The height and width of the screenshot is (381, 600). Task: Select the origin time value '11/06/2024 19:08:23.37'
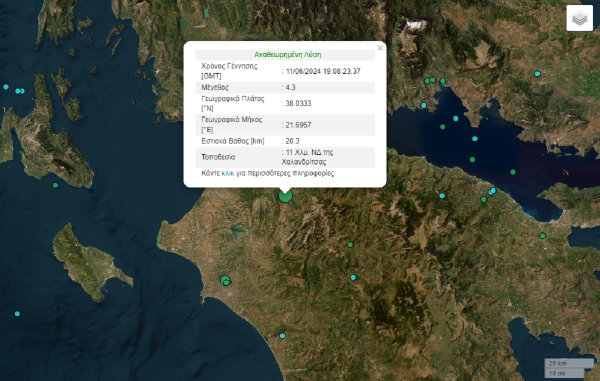coord(323,71)
